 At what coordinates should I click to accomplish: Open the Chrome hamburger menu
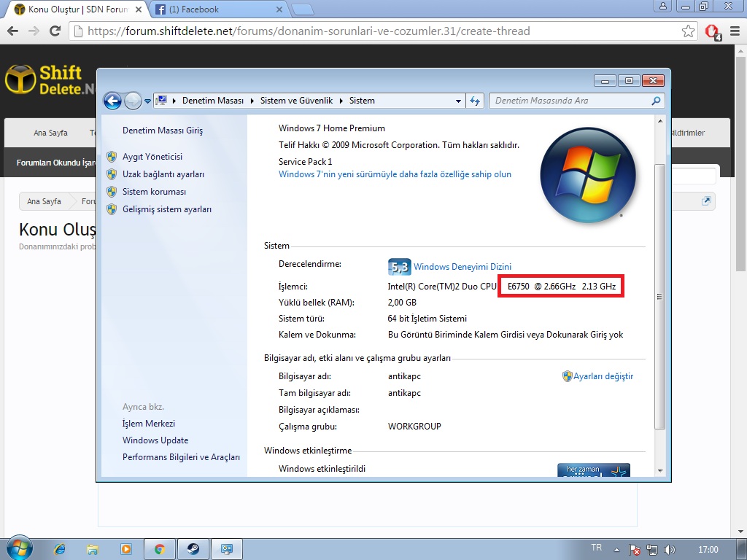(735, 31)
